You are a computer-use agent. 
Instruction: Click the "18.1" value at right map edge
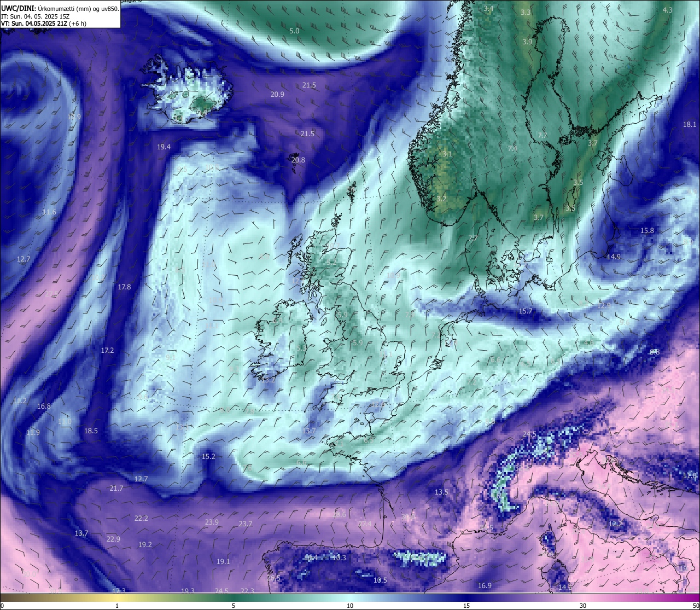(x=690, y=125)
